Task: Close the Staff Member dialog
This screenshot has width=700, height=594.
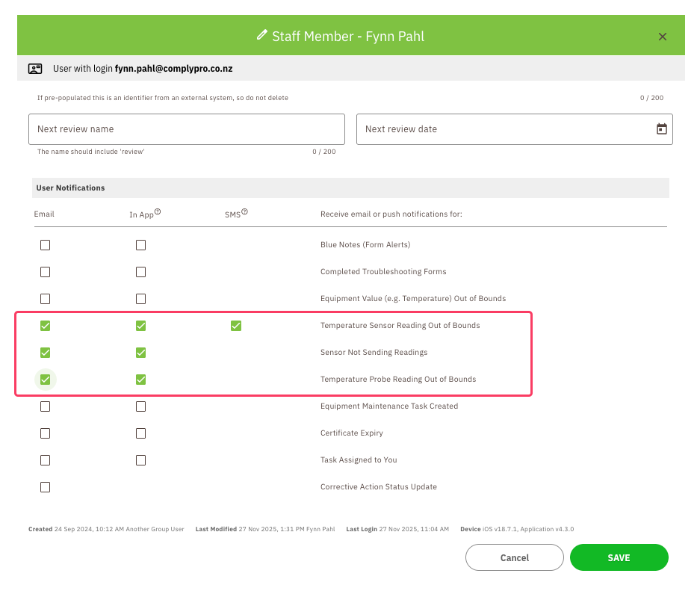Action: click(x=663, y=37)
